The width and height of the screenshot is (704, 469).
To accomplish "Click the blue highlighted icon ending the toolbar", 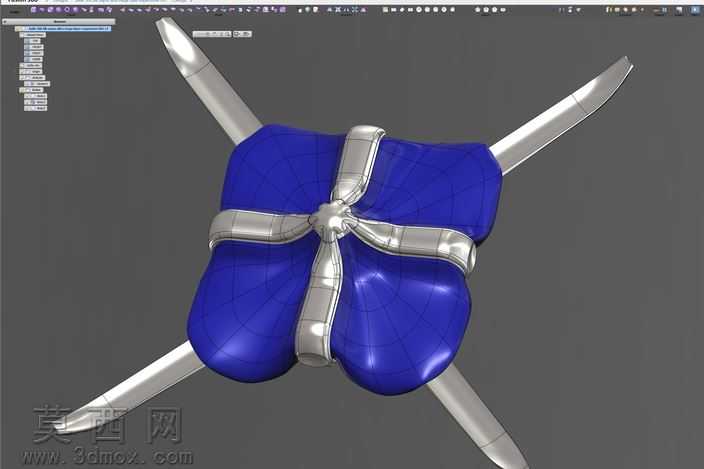I will [695, 10].
